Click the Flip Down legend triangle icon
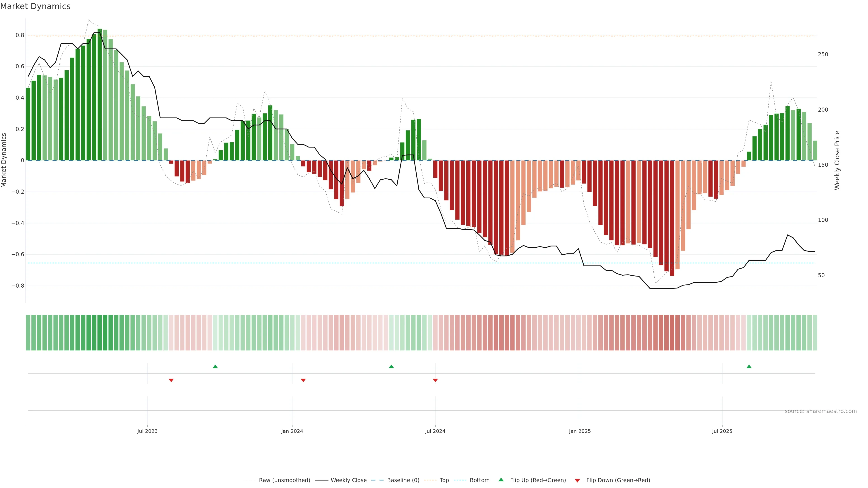Viewport: 868px width, 488px height. click(x=577, y=481)
